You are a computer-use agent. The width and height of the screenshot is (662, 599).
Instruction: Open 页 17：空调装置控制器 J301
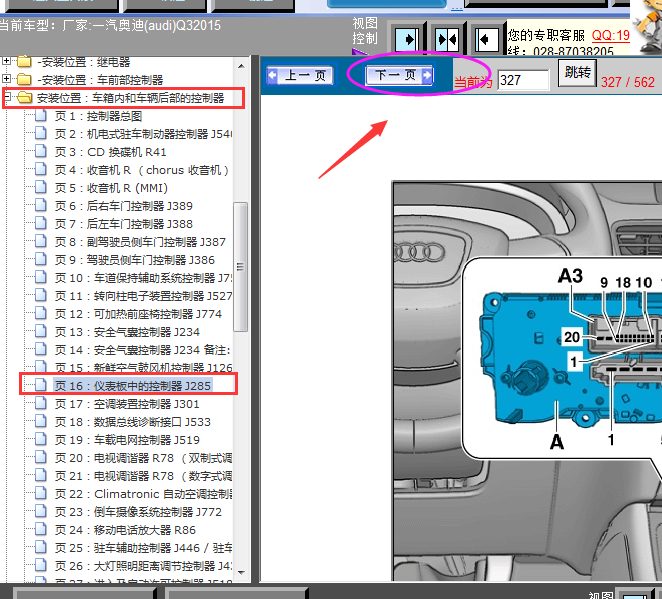[x=127, y=404]
